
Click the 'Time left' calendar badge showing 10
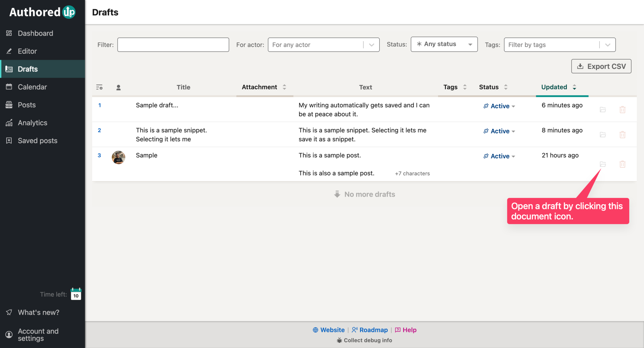(x=75, y=294)
